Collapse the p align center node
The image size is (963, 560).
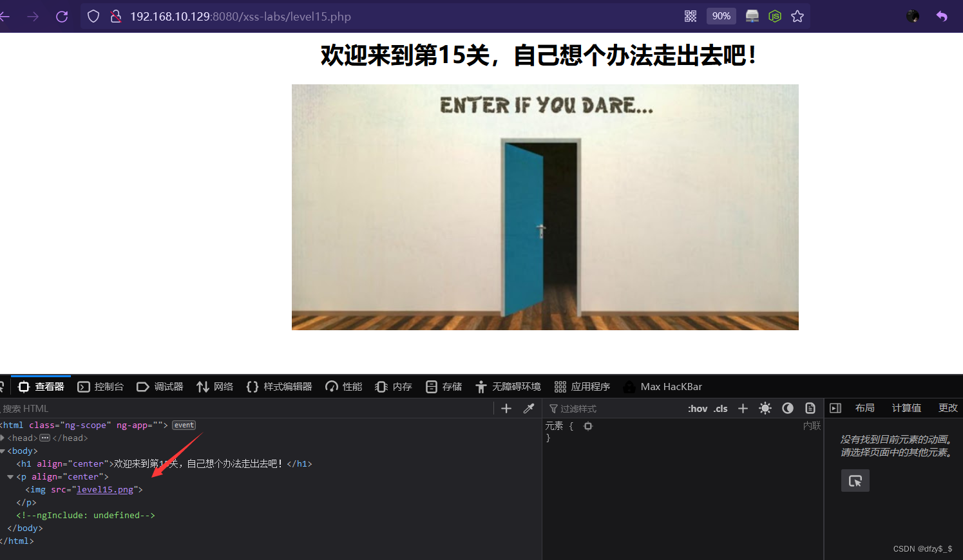click(x=10, y=476)
